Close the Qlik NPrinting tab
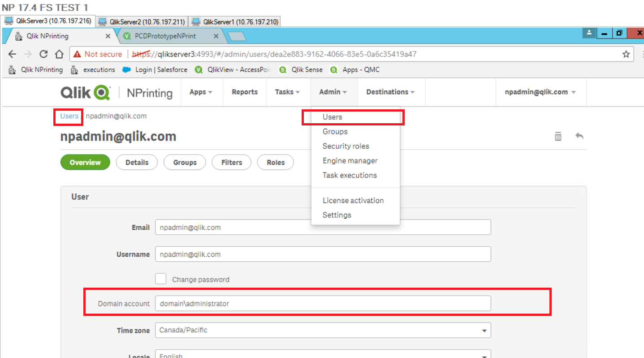The height and width of the screenshot is (358, 644). 108,36
